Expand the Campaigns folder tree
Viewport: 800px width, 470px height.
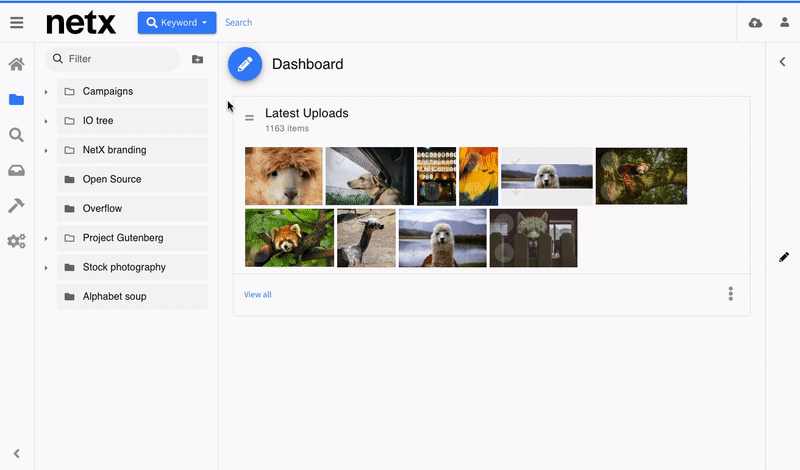click(x=46, y=92)
